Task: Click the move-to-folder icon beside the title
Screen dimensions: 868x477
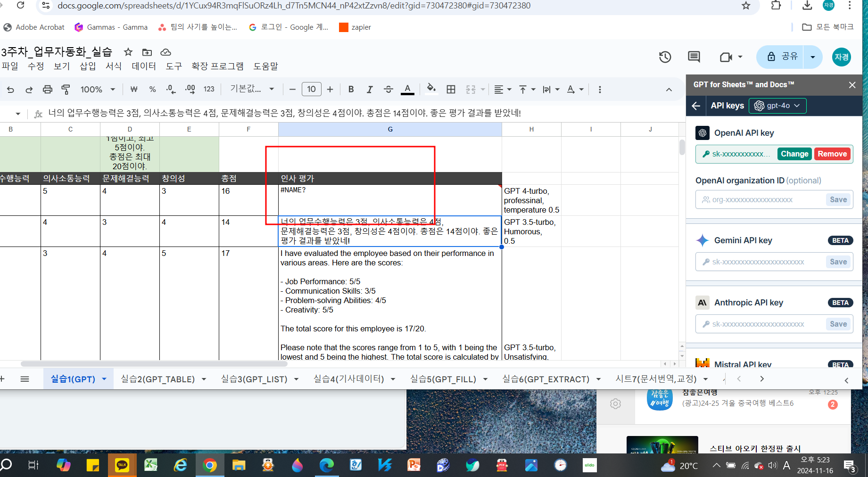Action: [x=147, y=52]
